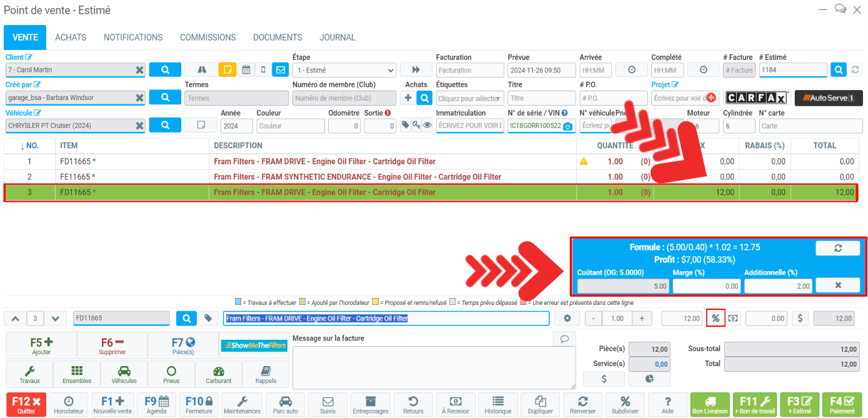
Task: Go to next line with down chevron
Action: coord(56,319)
